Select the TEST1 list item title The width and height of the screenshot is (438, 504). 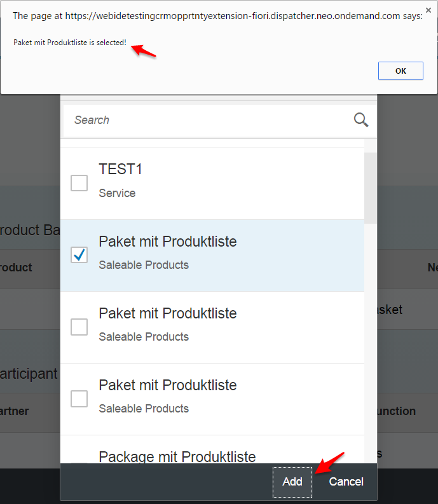[x=120, y=169]
